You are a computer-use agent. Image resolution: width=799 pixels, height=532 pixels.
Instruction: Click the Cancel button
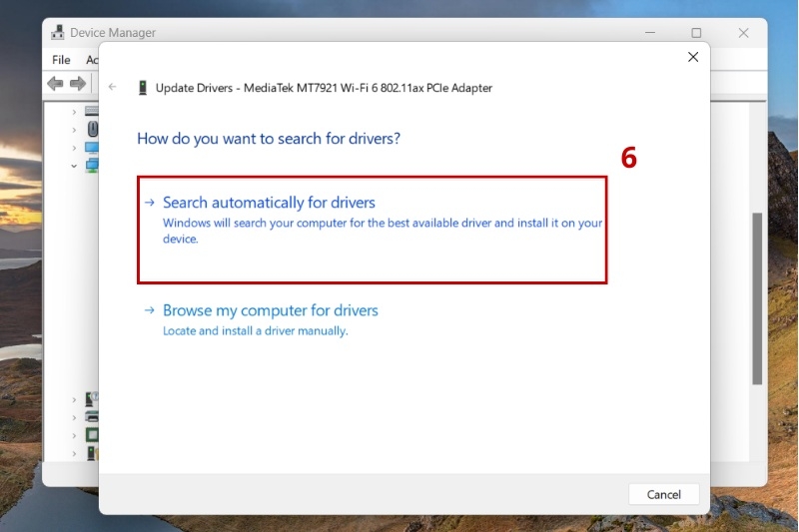[x=663, y=494]
